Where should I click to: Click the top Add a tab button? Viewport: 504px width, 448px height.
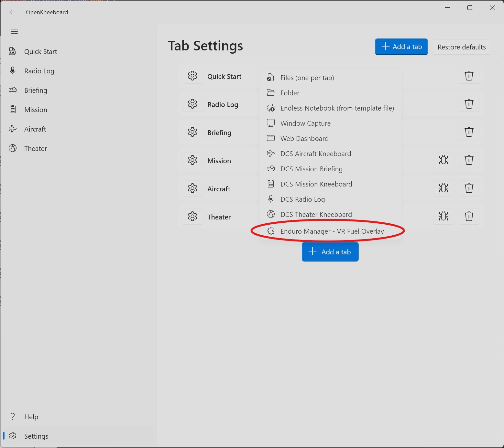point(401,47)
